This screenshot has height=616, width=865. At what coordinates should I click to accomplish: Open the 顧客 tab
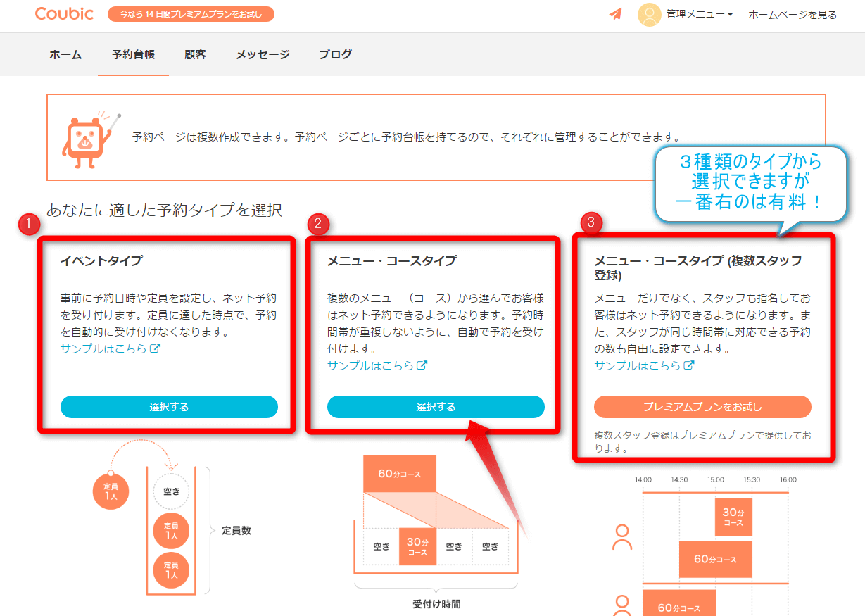pos(195,54)
